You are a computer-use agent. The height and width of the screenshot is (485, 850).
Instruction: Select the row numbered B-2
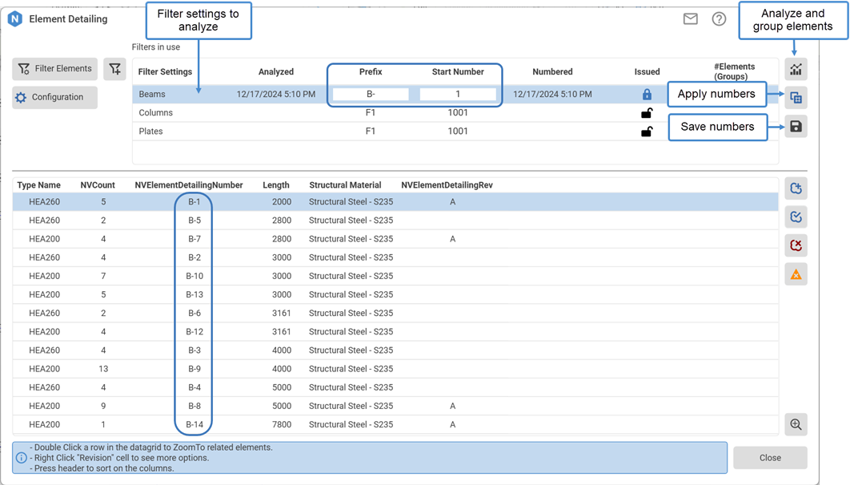pos(396,257)
